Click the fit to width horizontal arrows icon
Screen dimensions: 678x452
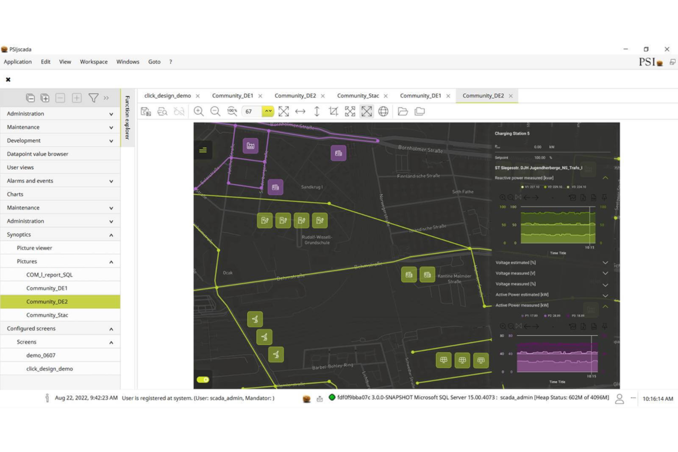[x=300, y=112]
